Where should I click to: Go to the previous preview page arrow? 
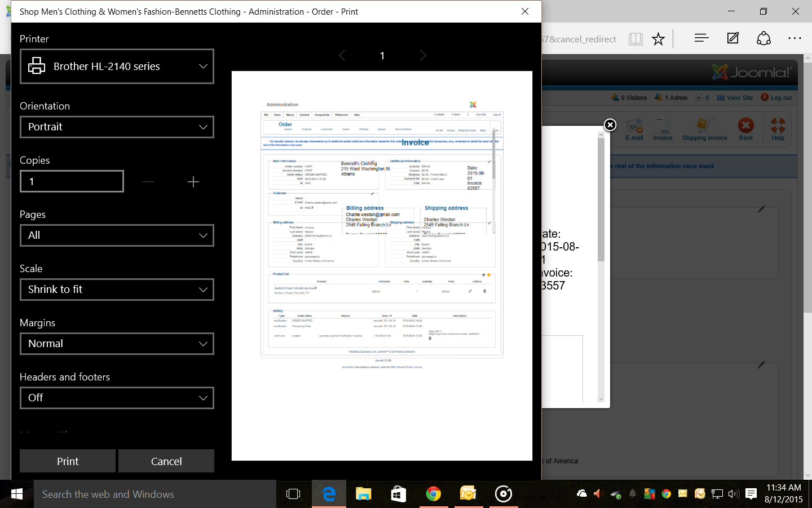(342, 55)
